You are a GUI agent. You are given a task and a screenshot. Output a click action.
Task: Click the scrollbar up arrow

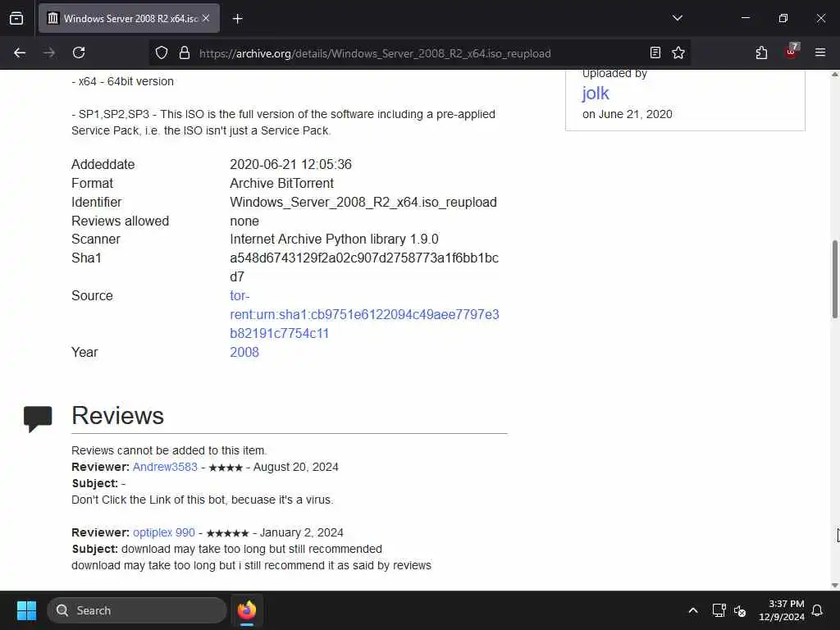tap(834, 75)
